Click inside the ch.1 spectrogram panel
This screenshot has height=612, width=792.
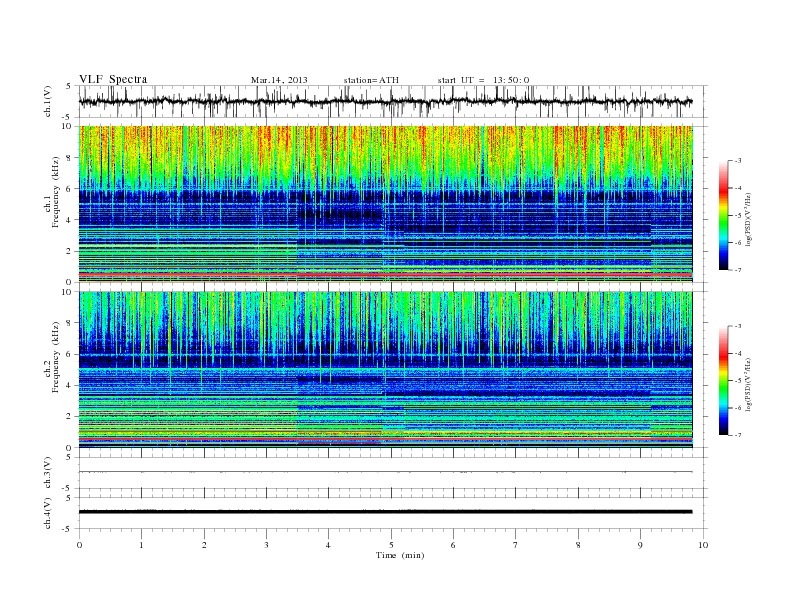385,203
